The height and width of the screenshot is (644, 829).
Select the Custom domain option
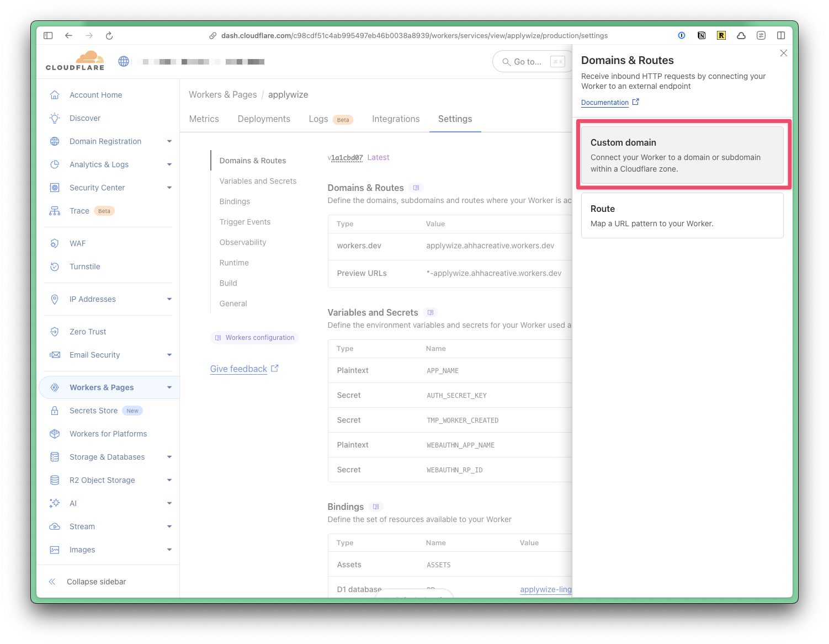[682, 155]
